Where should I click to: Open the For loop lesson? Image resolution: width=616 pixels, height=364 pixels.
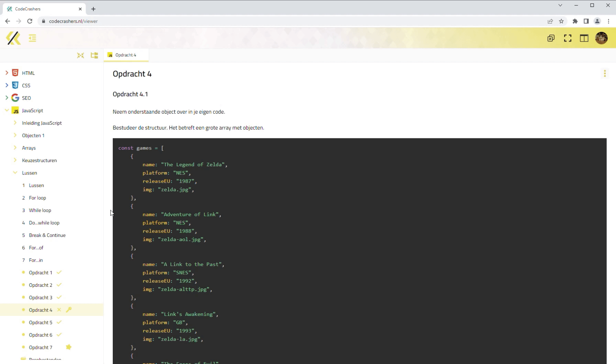point(37,198)
